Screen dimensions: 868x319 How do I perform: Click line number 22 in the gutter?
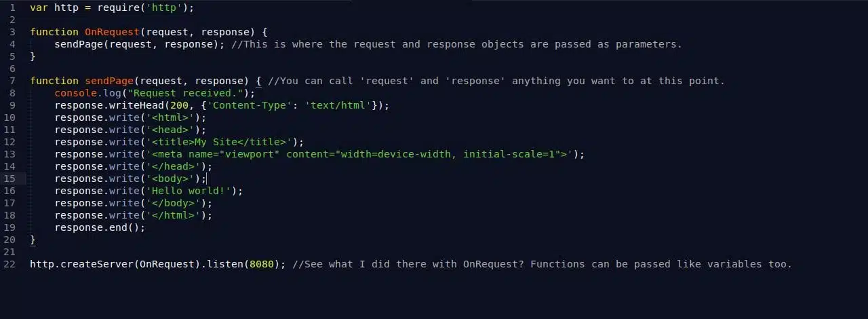pos(9,264)
